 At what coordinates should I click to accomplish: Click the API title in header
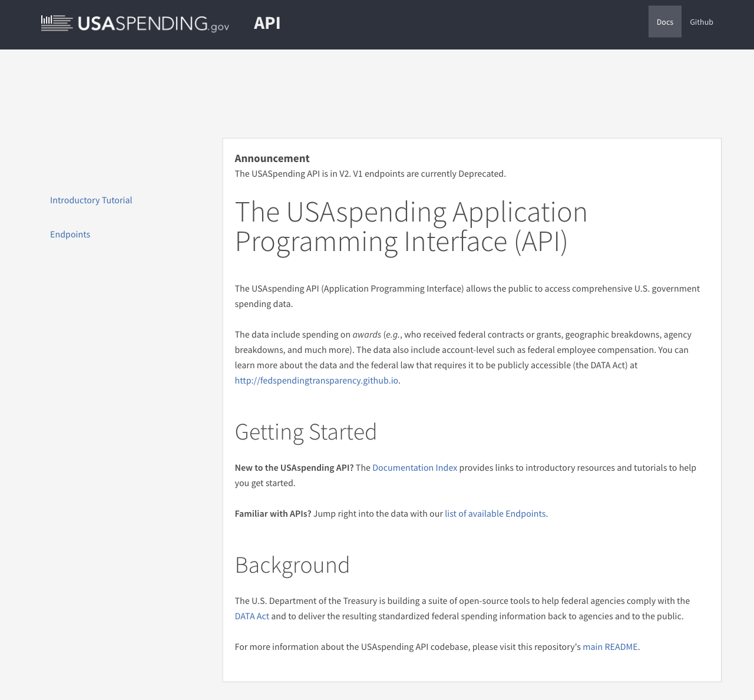(267, 23)
